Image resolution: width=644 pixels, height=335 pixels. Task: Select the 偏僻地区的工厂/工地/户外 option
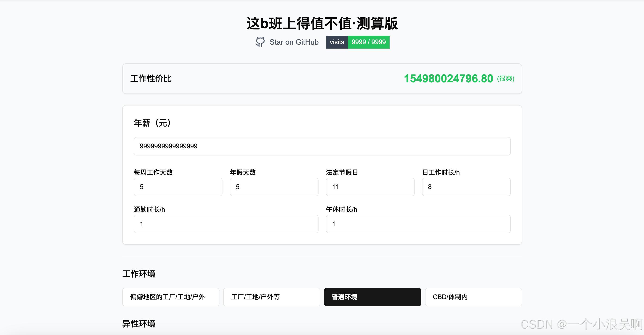[x=171, y=297]
